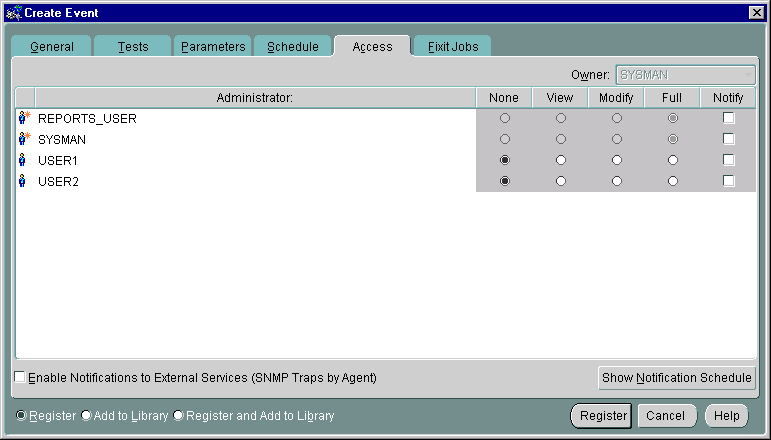Set USER1 access to View

pyautogui.click(x=561, y=160)
